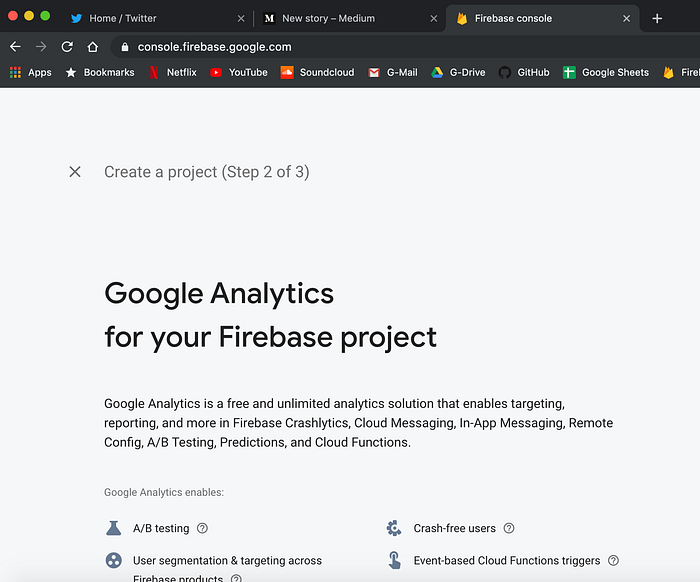Switch to the New story – Medium tab
The width and height of the screenshot is (700, 582).
point(348,18)
